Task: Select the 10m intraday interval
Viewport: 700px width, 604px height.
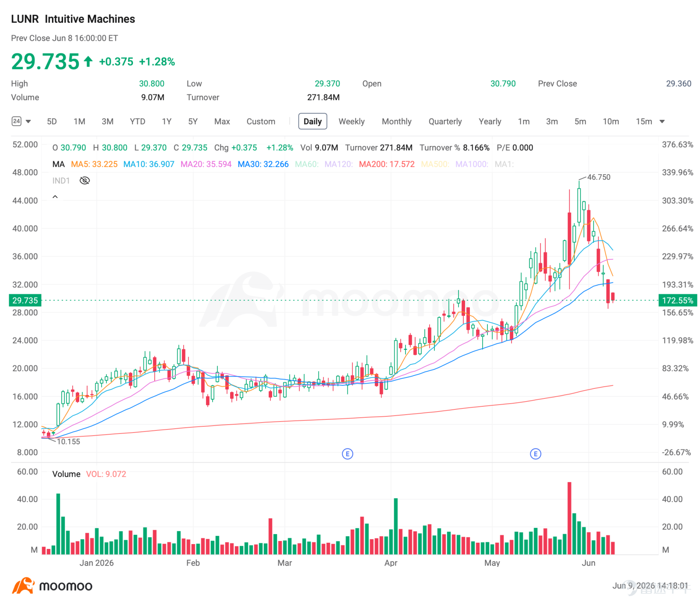Action: coord(611,122)
